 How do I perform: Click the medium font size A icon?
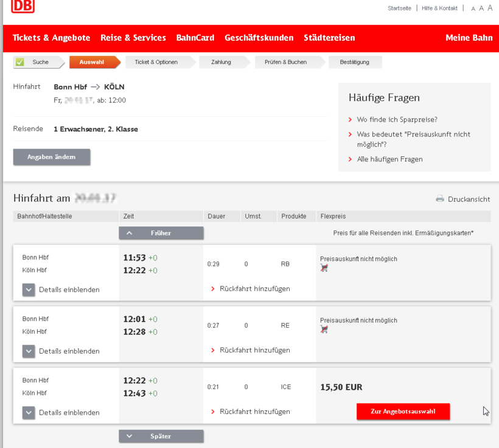point(481,9)
